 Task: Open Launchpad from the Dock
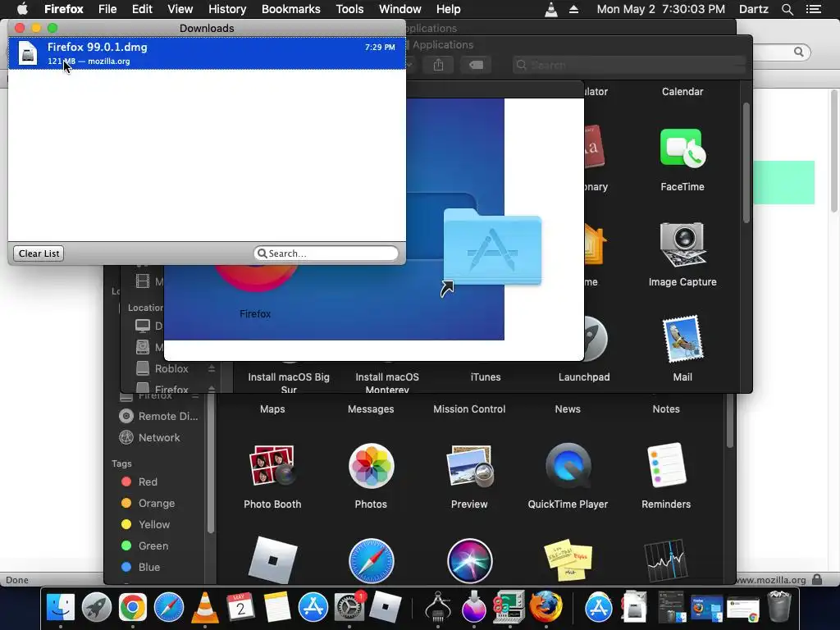pos(97,608)
